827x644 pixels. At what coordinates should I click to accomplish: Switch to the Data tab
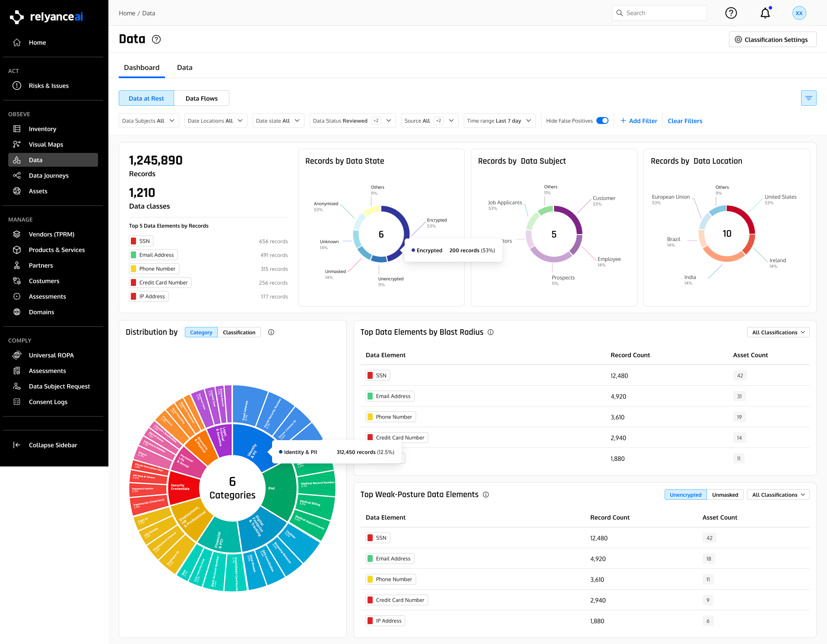[185, 67]
